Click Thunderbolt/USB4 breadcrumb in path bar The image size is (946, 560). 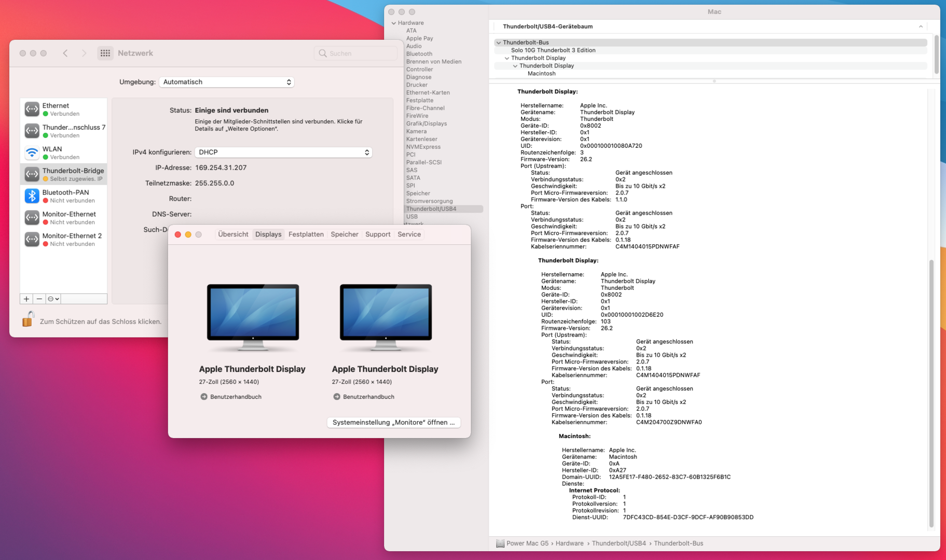click(619, 543)
